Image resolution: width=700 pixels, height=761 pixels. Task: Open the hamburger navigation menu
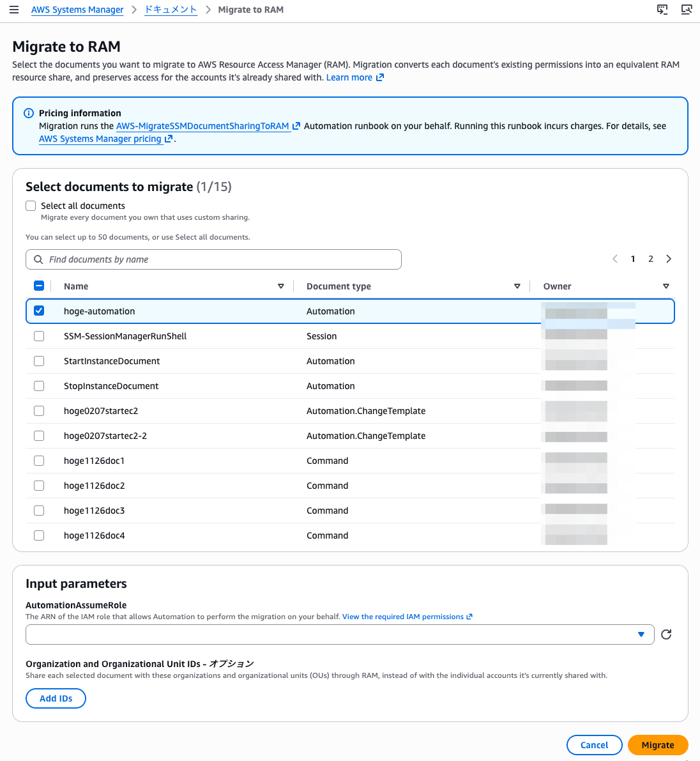tap(14, 10)
